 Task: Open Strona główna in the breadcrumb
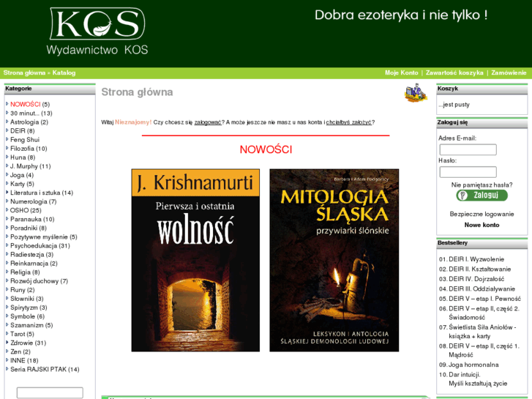[24, 72]
